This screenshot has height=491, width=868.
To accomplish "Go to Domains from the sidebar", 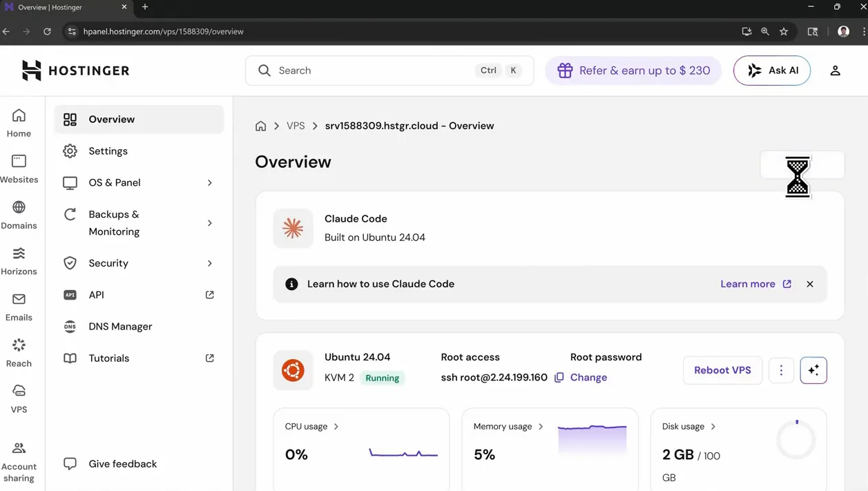I will [x=19, y=215].
